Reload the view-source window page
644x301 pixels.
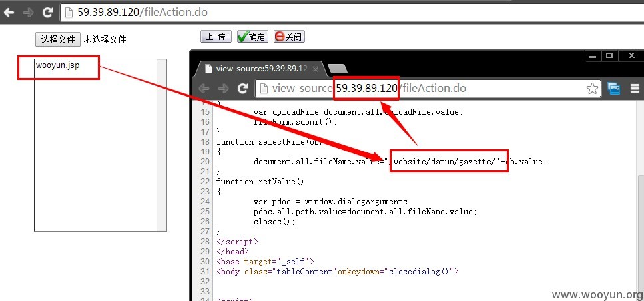(243, 89)
